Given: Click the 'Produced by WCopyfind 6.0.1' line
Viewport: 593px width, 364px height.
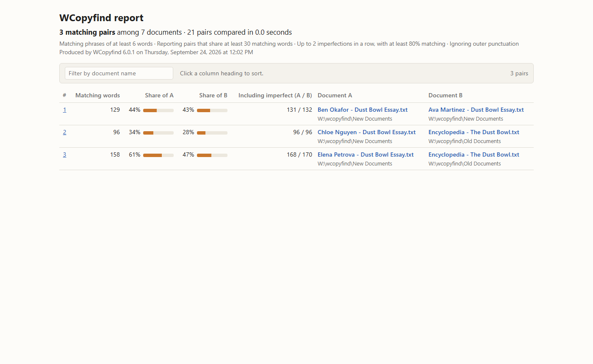Looking at the screenshot, I should pyautogui.click(x=156, y=52).
